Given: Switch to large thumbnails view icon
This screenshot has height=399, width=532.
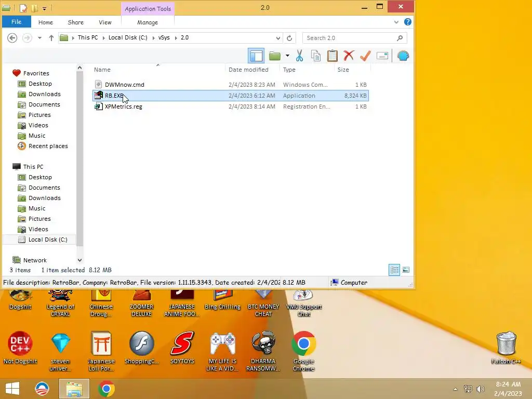Looking at the screenshot, I should tap(406, 270).
